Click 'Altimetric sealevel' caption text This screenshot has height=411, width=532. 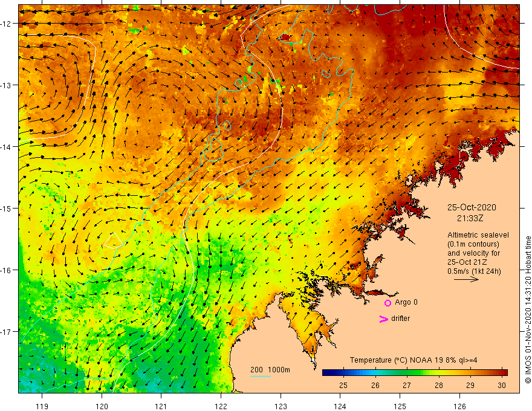(478, 235)
